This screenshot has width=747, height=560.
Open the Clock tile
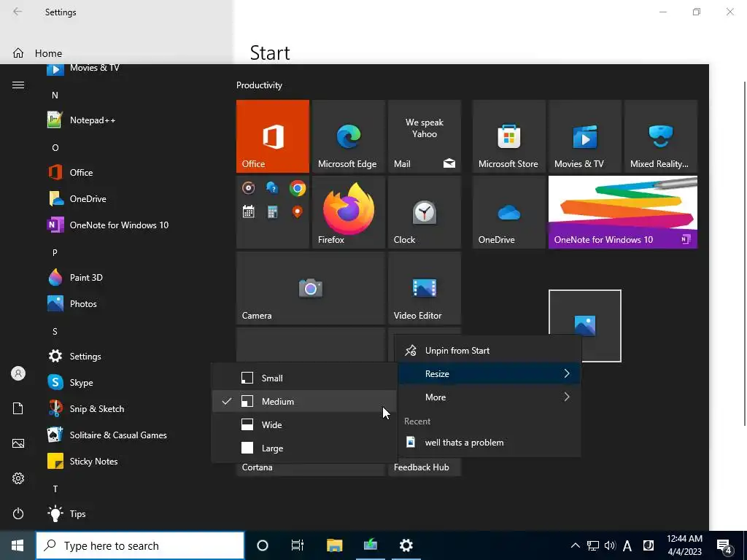pyautogui.click(x=425, y=212)
